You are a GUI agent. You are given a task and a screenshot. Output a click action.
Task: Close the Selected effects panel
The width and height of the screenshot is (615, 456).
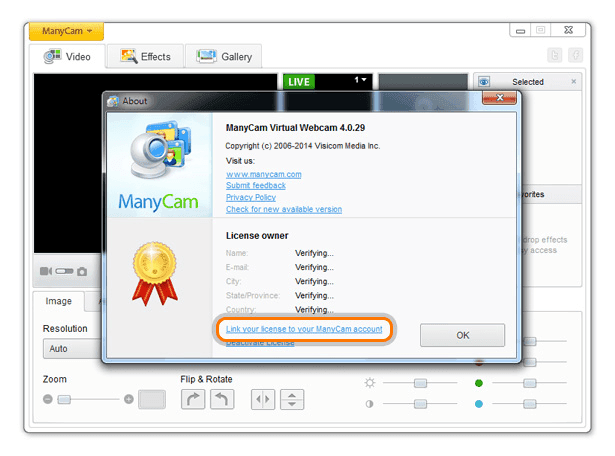573,82
